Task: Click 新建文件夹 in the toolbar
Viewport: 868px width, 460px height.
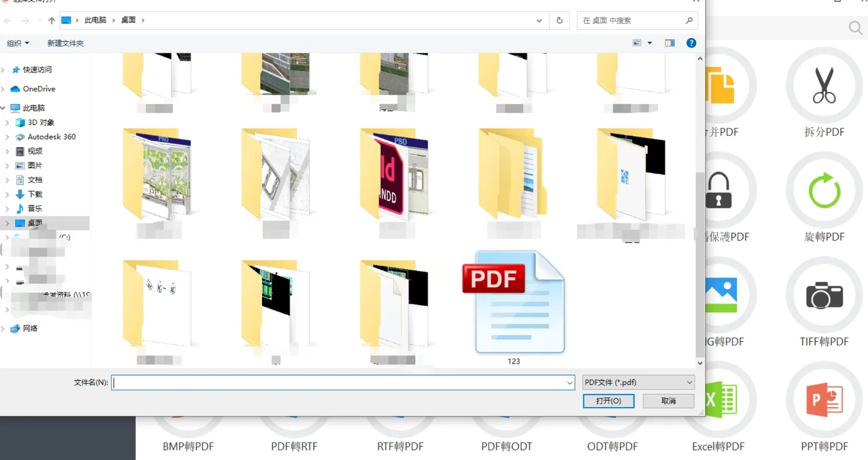Action: [x=65, y=43]
